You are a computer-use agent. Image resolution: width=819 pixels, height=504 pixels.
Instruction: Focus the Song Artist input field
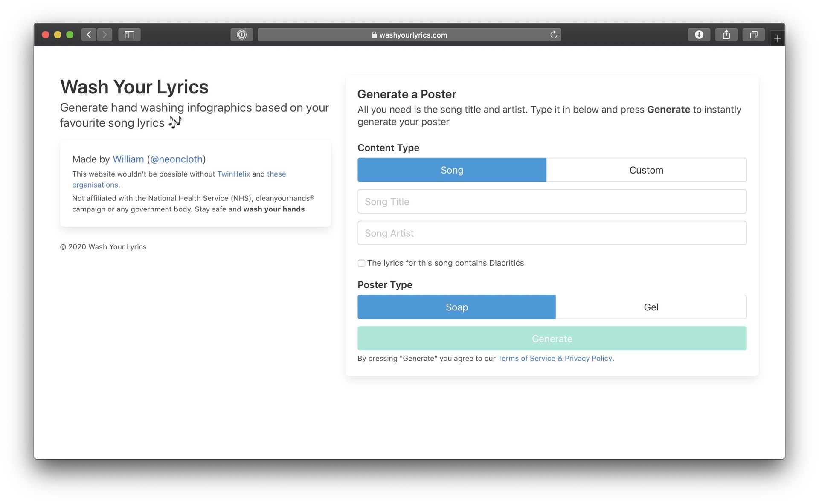point(552,233)
